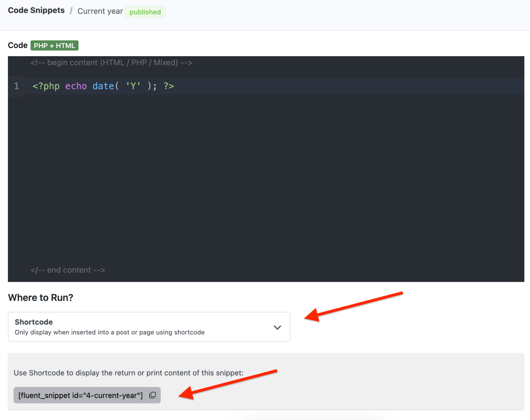The width and height of the screenshot is (530, 420).
Task: Select the Current year breadcrumb item
Action: point(100,11)
